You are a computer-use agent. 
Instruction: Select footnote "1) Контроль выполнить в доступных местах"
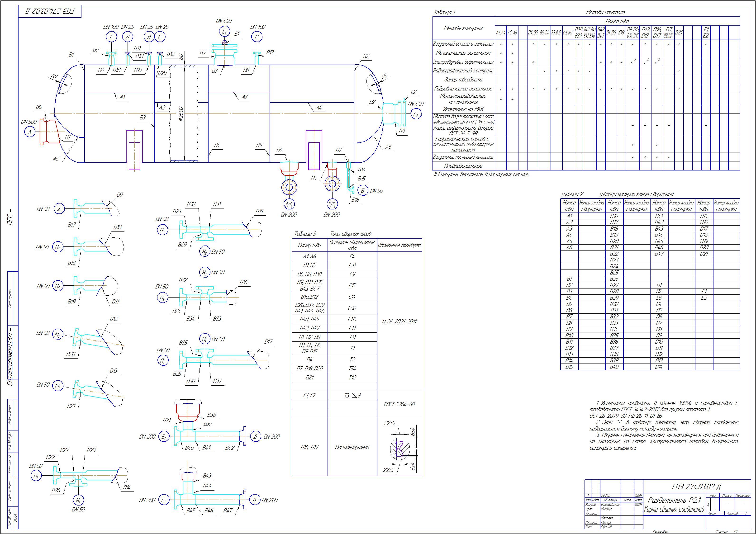tap(481, 174)
